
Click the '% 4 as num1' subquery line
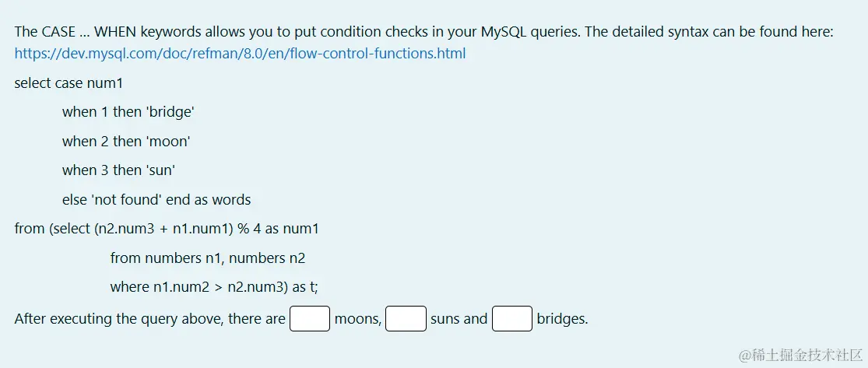[x=167, y=229]
